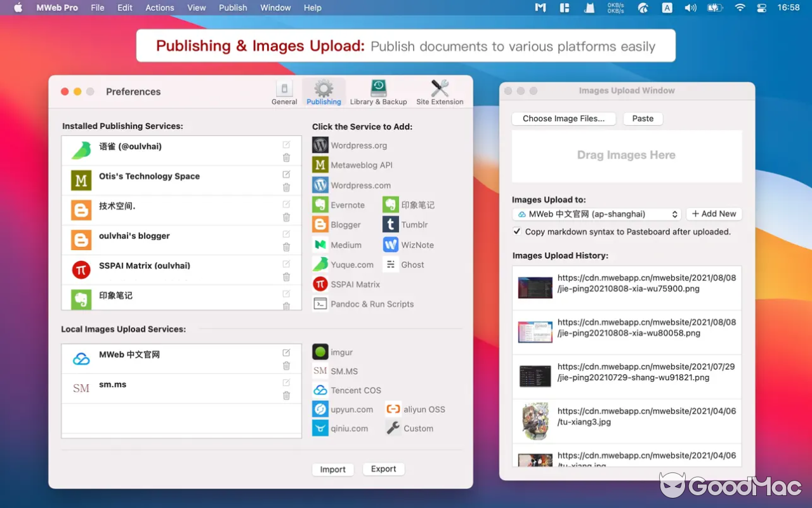The width and height of the screenshot is (812, 508).
Task: Click the jie-ping20210808 screenshot thumbnail
Action: (535, 288)
